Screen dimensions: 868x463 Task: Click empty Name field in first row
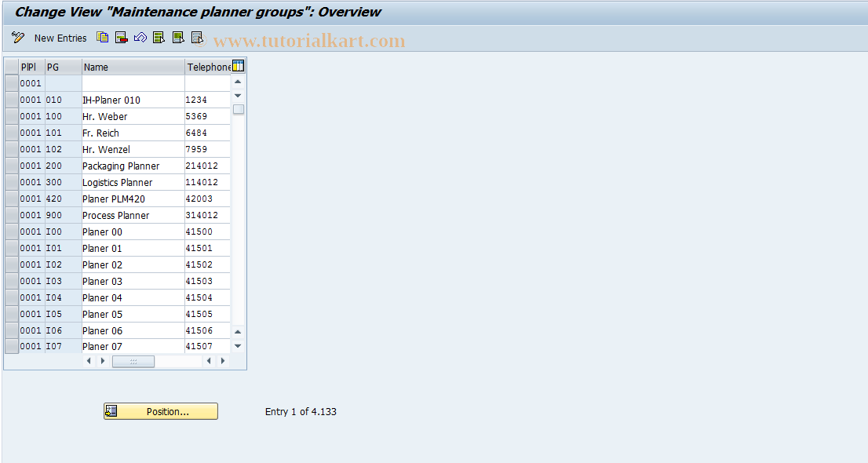tap(133, 83)
